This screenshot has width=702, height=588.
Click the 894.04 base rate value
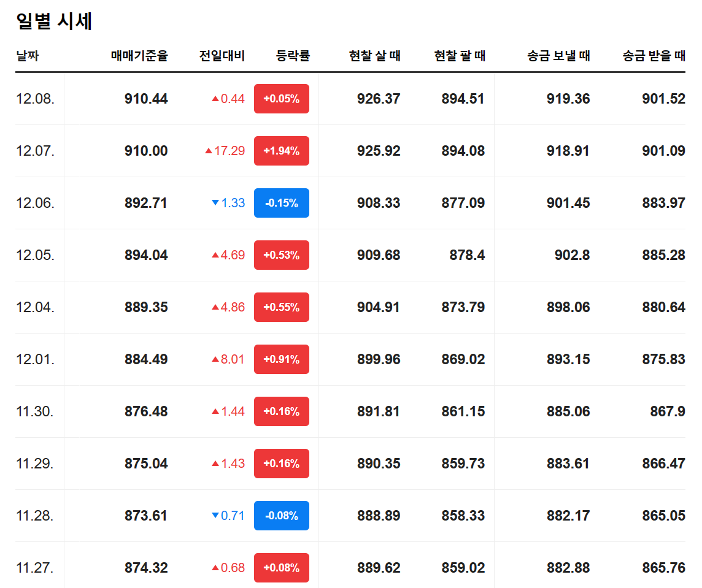(146, 255)
